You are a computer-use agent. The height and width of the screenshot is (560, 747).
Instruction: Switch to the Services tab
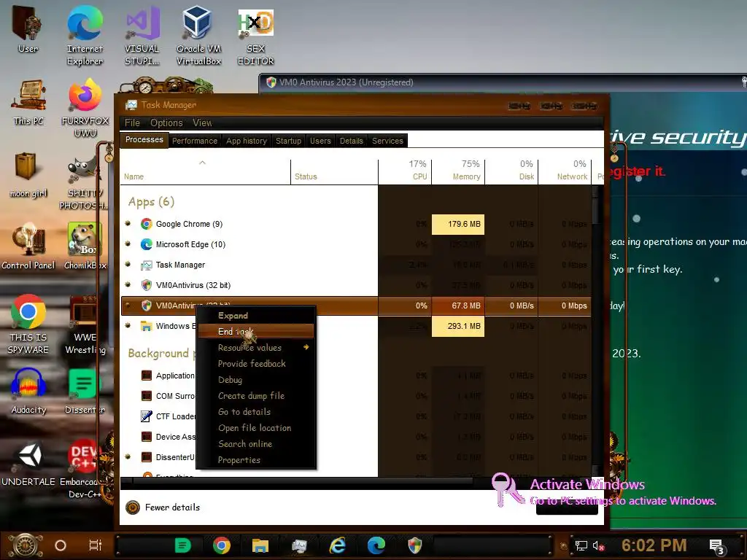pyautogui.click(x=387, y=141)
